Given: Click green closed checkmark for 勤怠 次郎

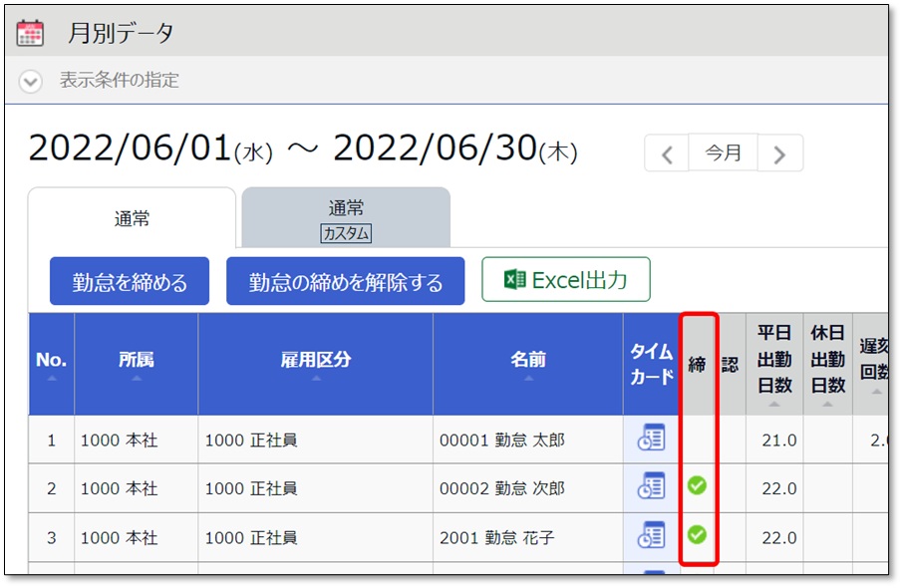Looking at the screenshot, I should (697, 486).
